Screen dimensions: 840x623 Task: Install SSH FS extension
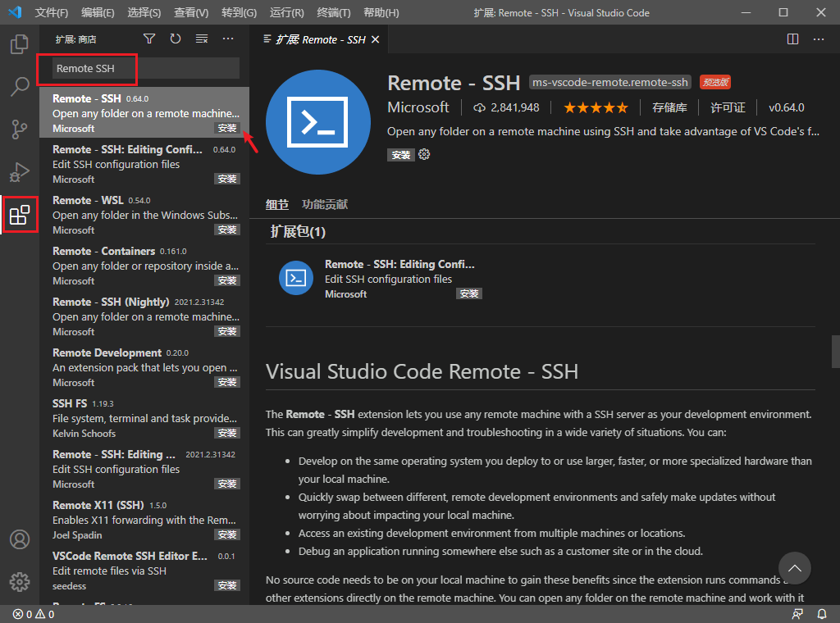click(x=227, y=433)
